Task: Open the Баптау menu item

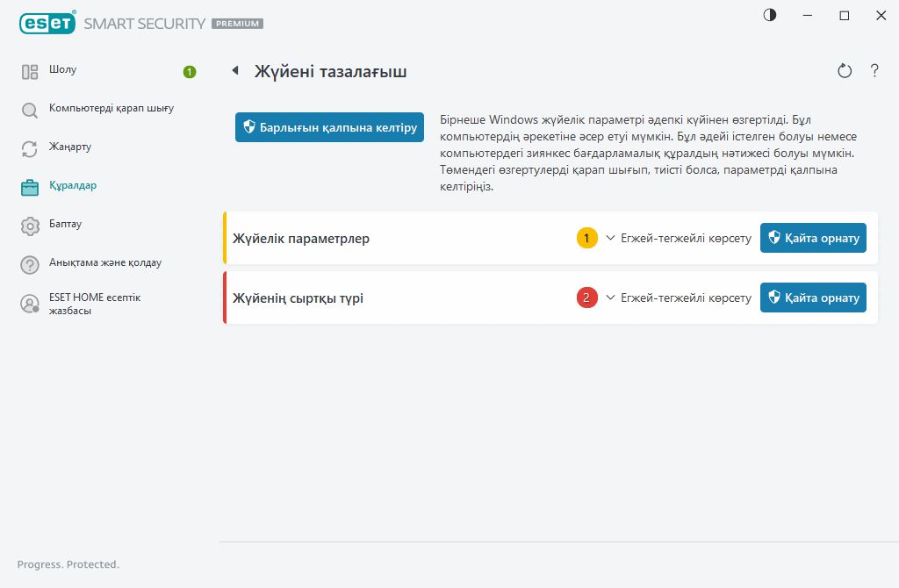Action: point(65,225)
